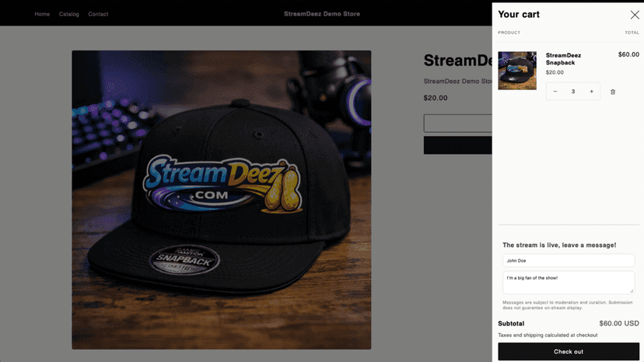Click 'Taxes and shipping calculated at checkout' text
Image resolution: width=644 pixels, height=362 pixels.
pyautogui.click(x=548, y=336)
